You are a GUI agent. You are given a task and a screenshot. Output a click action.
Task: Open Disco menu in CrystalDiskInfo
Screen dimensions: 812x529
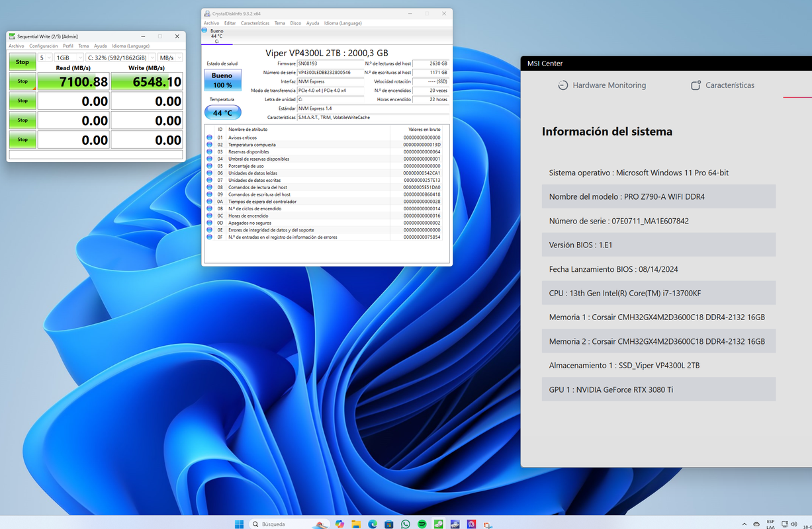pyautogui.click(x=295, y=23)
